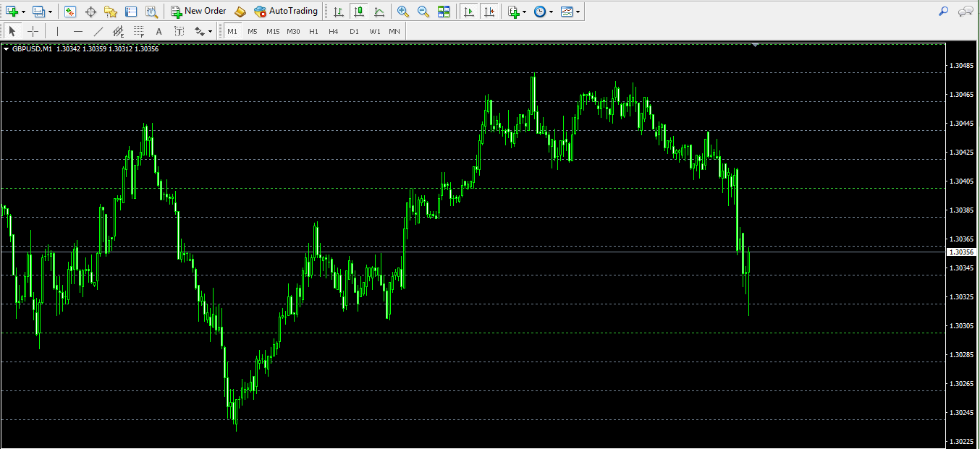Screen dimensions: 980x449
Task: Select the D1 timeframe
Action: point(354,31)
